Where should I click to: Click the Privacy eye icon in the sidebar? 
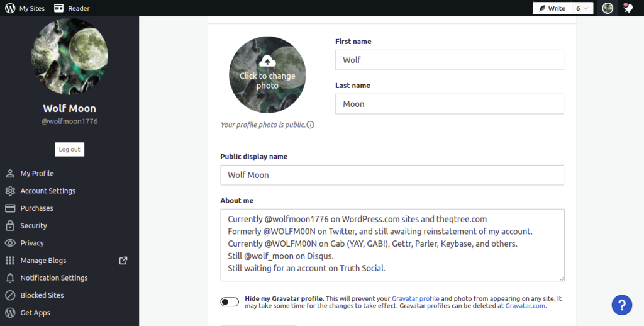coord(10,243)
